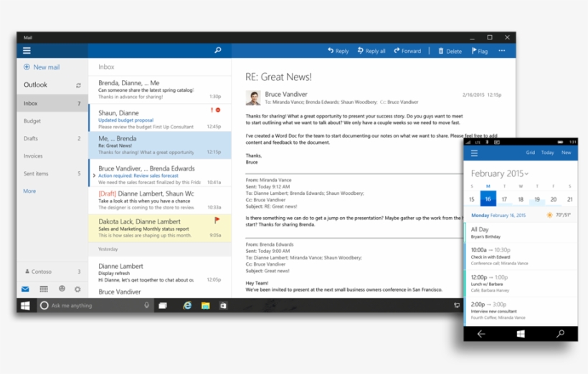Open the [Draft] Dianne Lambert message
The image size is (588, 374).
tap(160, 200)
